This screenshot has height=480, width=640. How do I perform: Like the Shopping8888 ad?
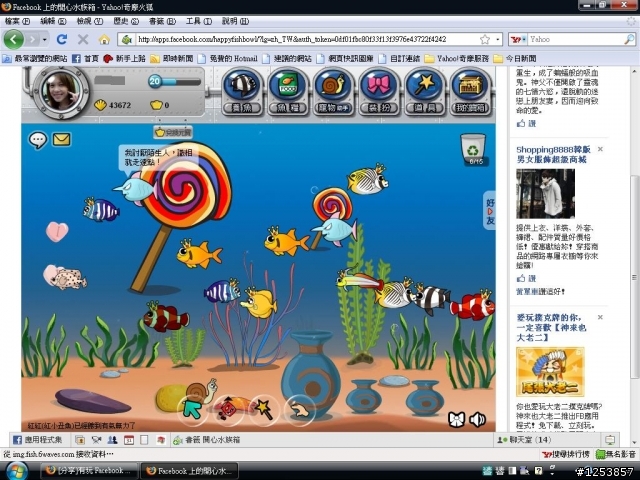(527, 278)
